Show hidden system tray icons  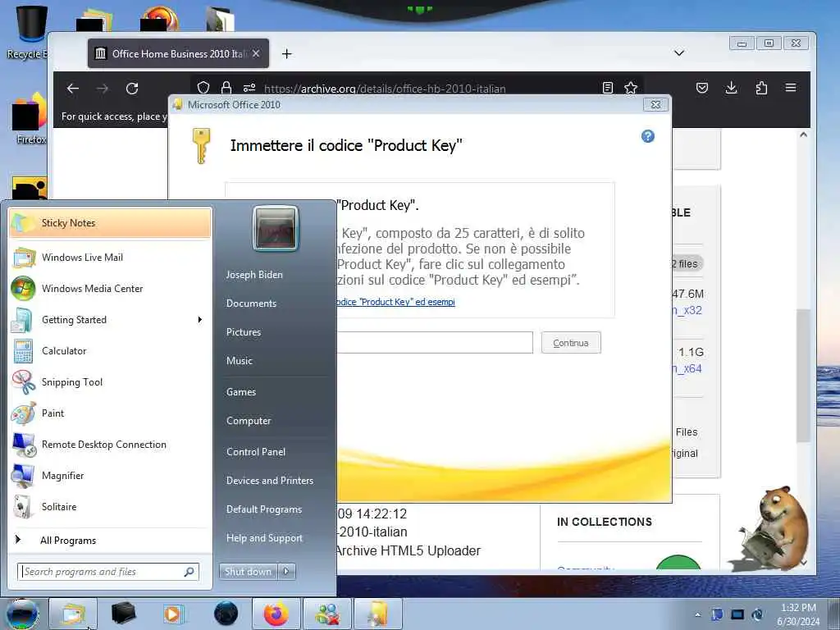point(697,614)
